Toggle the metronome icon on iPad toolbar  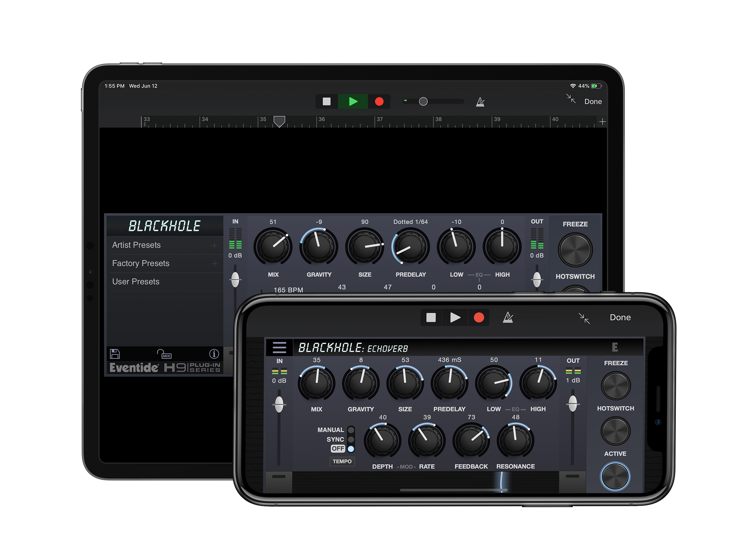pos(480,102)
